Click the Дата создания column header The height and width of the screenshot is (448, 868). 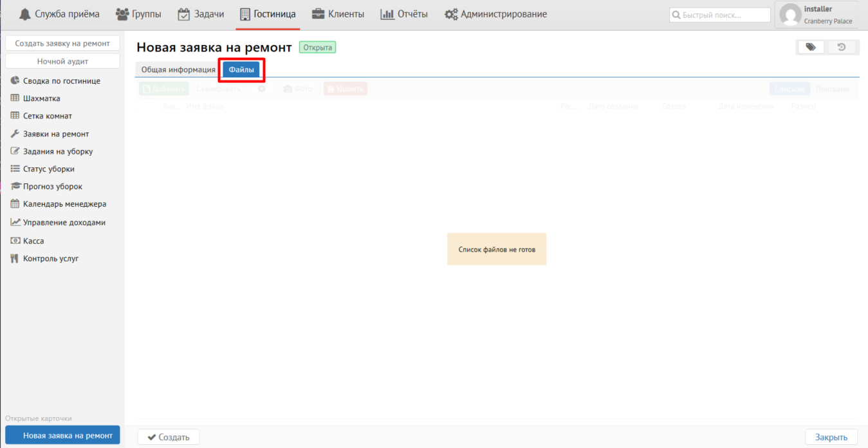click(613, 106)
